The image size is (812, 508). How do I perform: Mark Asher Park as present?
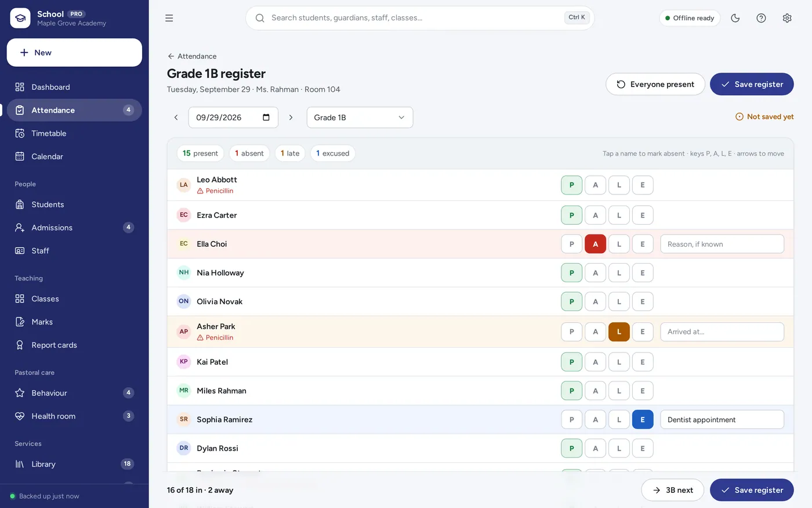(572, 332)
